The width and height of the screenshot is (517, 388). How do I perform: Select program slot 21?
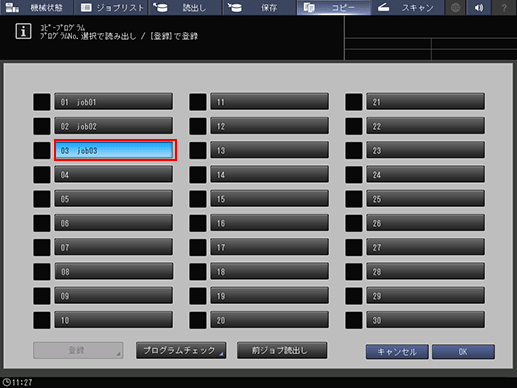click(426, 102)
